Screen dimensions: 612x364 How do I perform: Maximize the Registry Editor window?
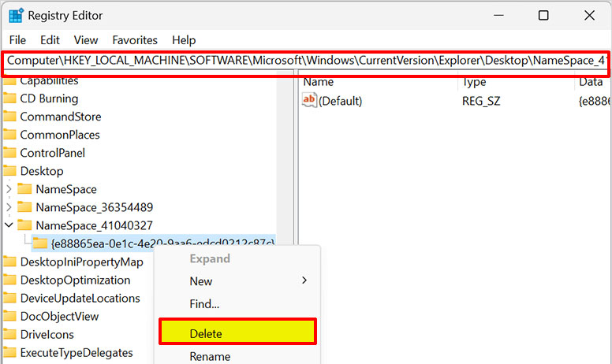[543, 15]
